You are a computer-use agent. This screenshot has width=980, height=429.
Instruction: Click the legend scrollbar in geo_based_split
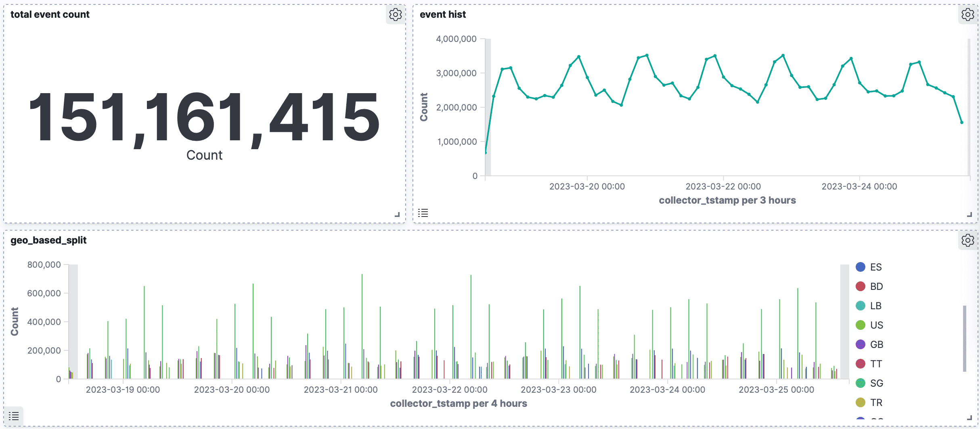(965, 339)
